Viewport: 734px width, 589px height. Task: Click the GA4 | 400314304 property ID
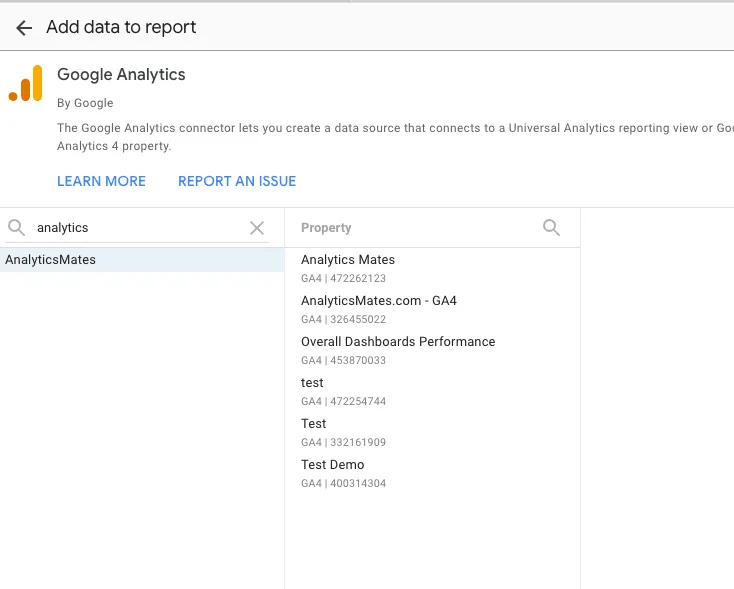(343, 483)
